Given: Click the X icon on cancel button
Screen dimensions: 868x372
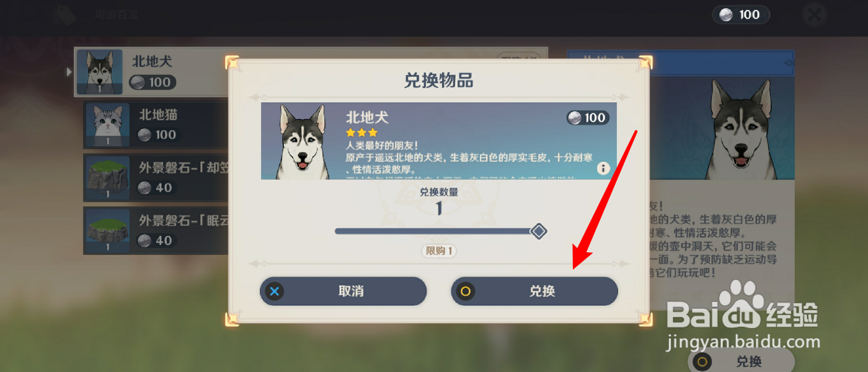Looking at the screenshot, I should click(275, 291).
